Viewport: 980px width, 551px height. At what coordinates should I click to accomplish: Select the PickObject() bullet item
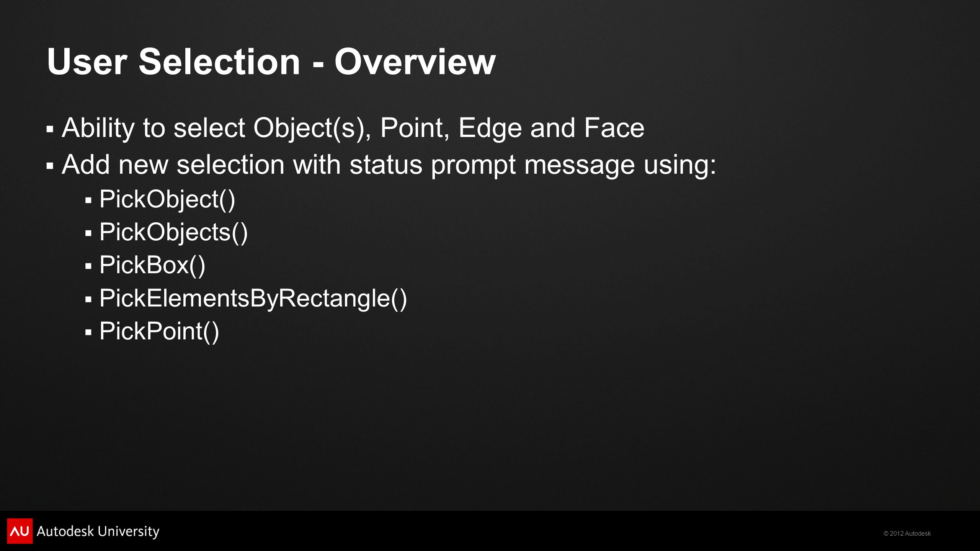pyautogui.click(x=167, y=200)
